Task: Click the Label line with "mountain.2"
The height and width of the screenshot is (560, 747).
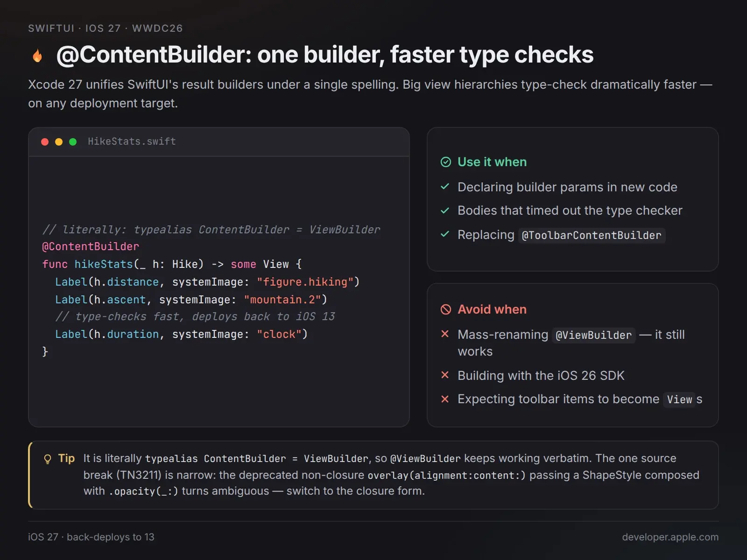Action: click(191, 300)
